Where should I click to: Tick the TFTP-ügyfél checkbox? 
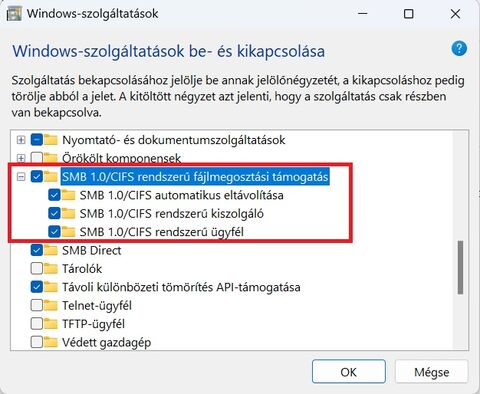point(37,324)
